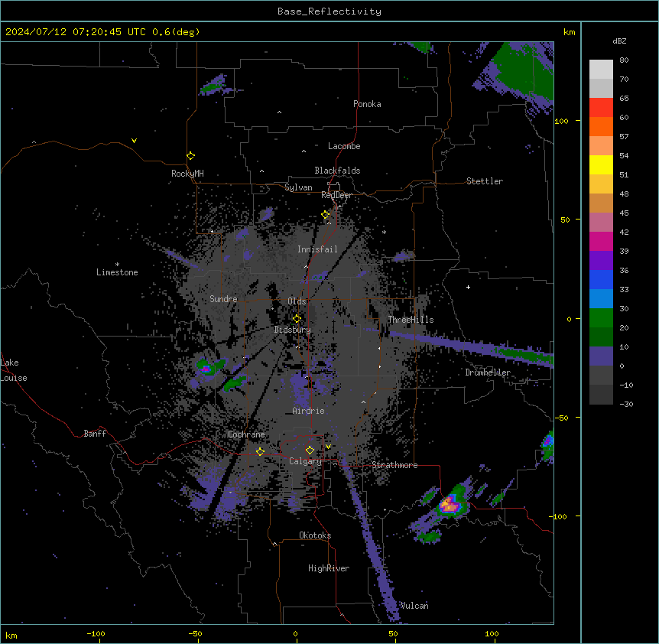Screen dimensions: 659x644
Task: Click the yellow V marker east of Calgary marker
Action: coord(328,447)
